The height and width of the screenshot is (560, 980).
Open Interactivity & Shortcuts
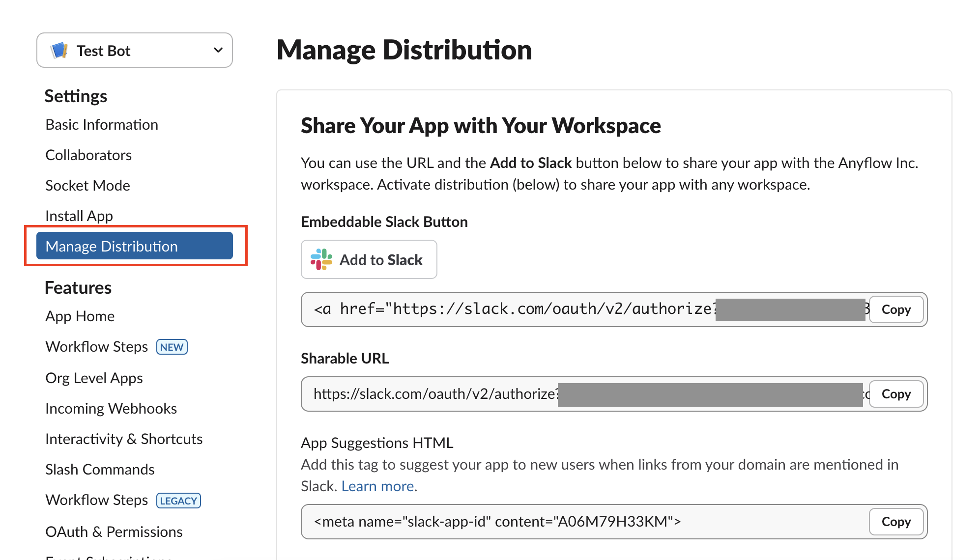click(124, 439)
